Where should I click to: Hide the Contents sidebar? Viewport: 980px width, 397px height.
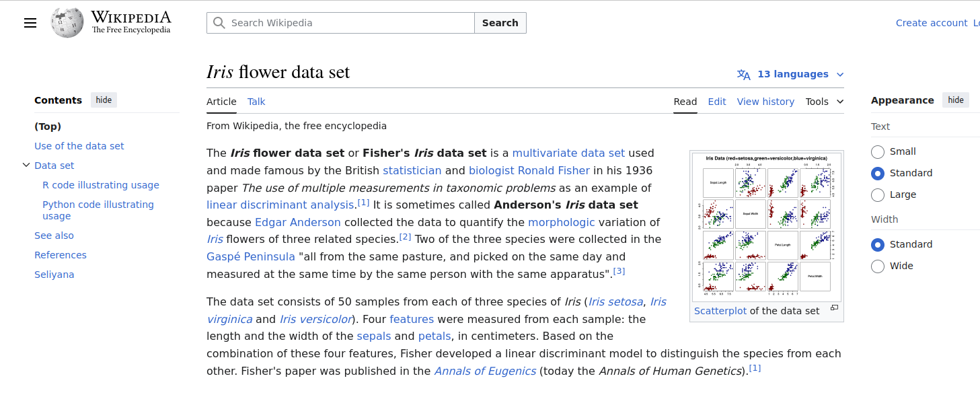tap(104, 100)
